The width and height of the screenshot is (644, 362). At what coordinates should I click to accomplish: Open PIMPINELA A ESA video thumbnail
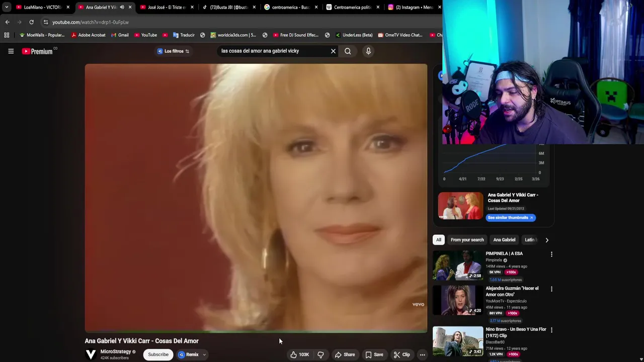tap(458, 265)
